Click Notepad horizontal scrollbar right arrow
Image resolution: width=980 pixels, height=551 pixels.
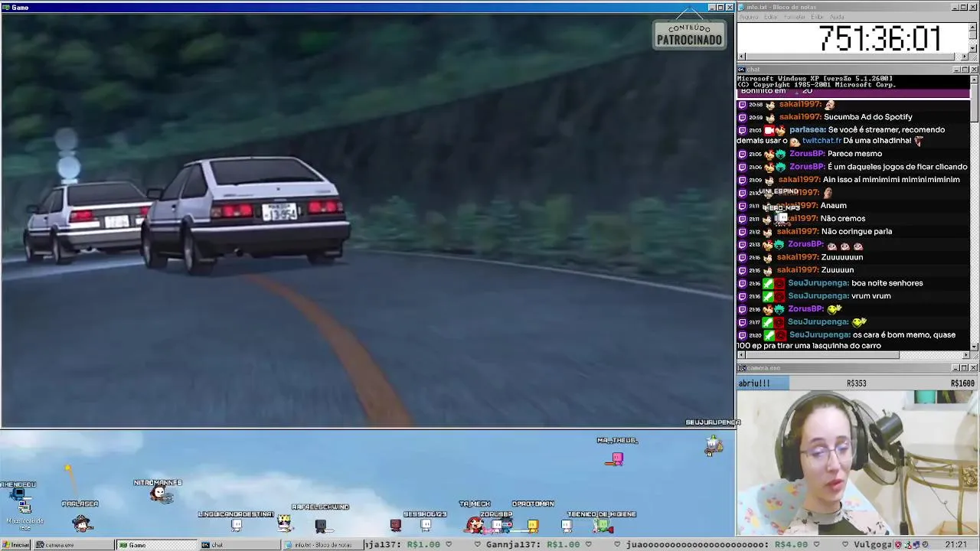click(965, 57)
